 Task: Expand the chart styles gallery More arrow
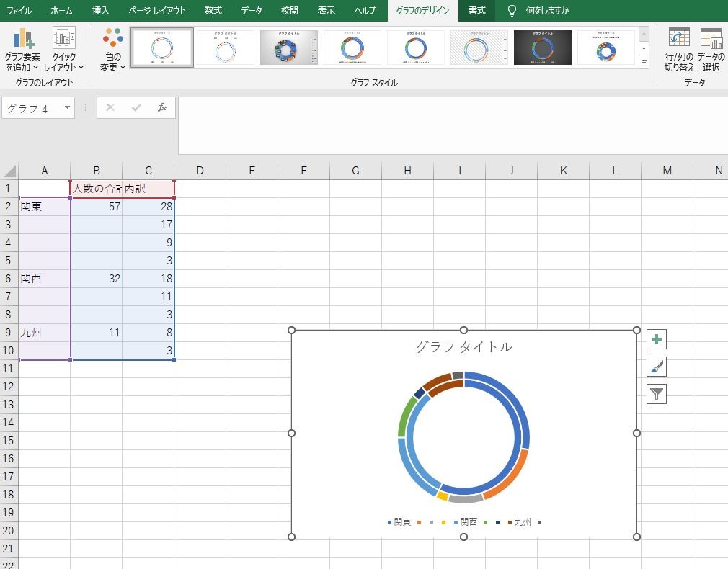click(644, 62)
